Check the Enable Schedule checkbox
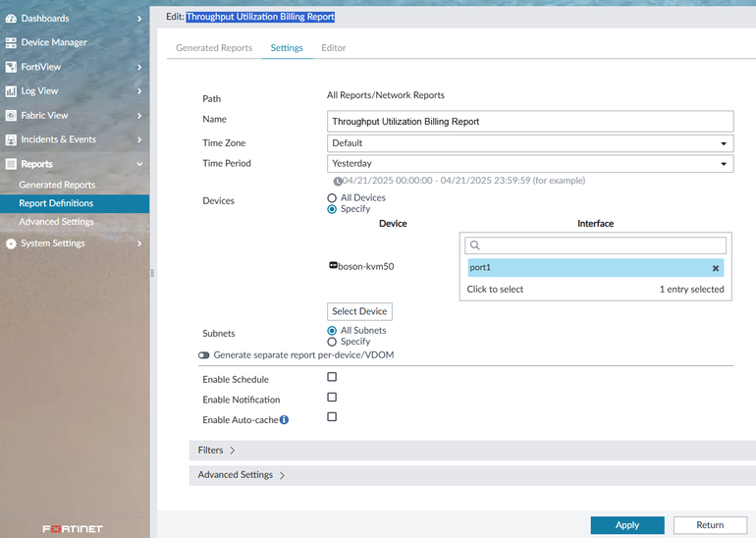The image size is (756, 538). [332, 377]
